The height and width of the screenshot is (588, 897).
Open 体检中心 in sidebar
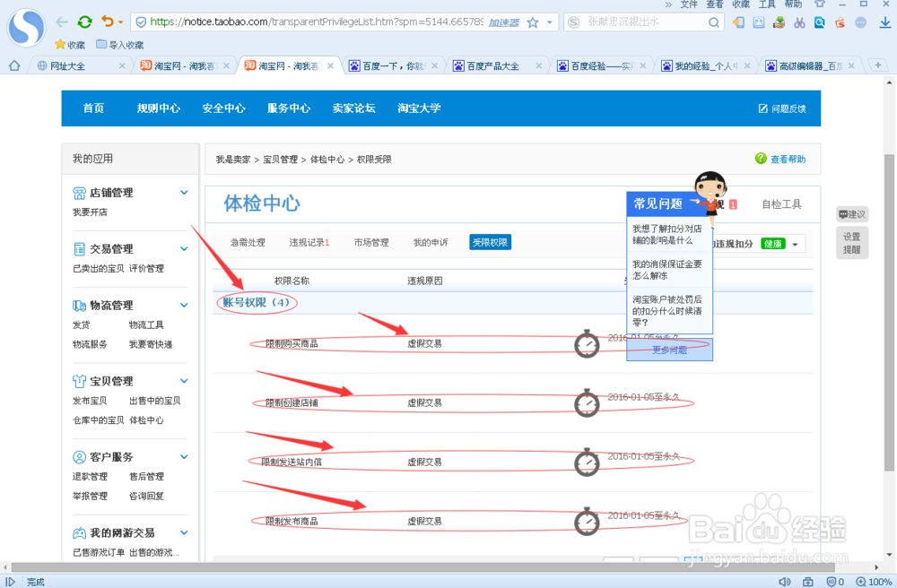(x=146, y=420)
